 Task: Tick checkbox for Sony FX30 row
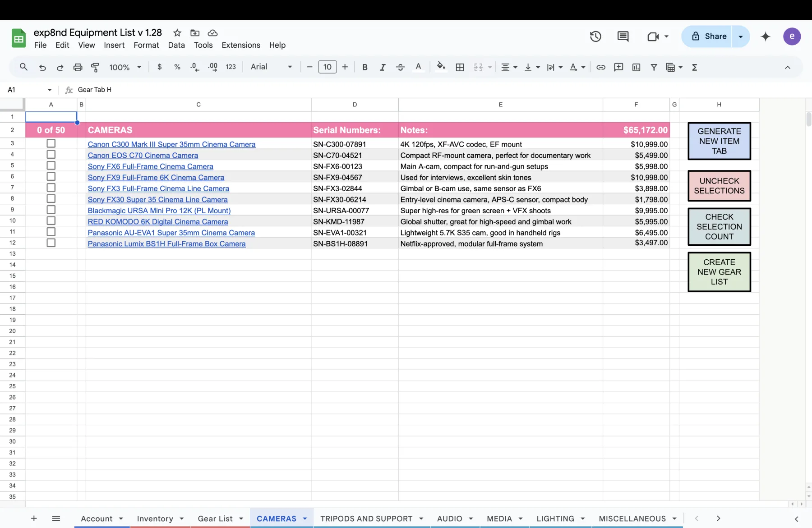click(x=51, y=199)
